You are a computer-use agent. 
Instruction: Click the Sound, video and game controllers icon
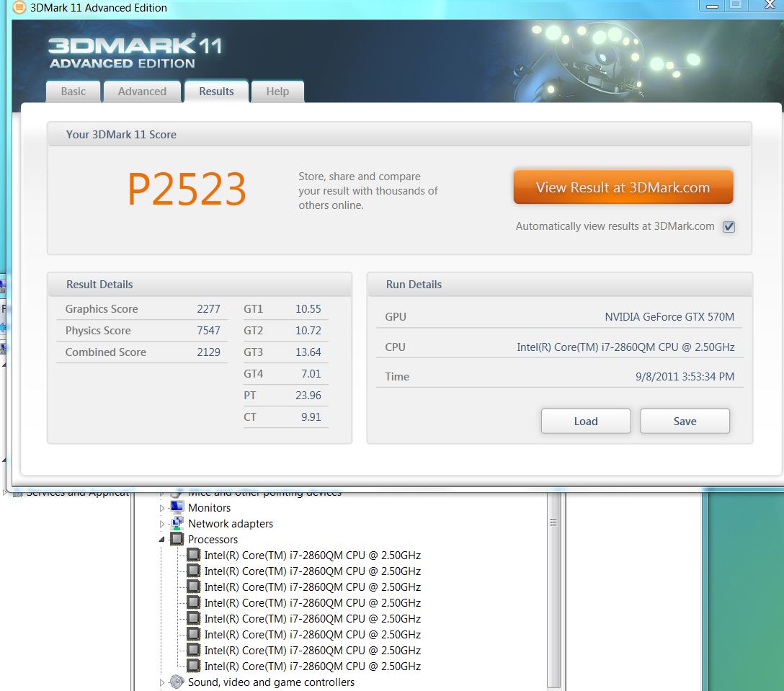(177, 682)
